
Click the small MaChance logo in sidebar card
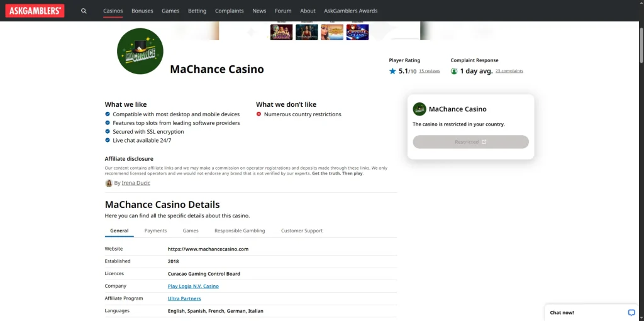pyautogui.click(x=419, y=109)
